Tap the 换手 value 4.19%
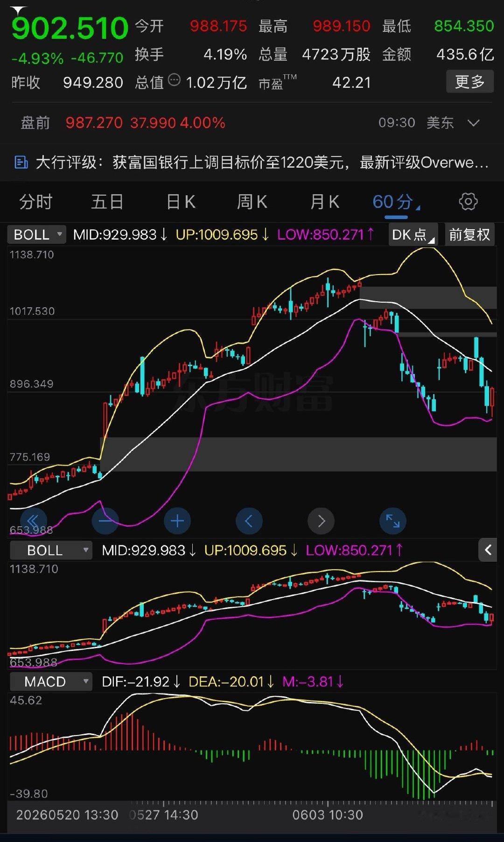This screenshot has height=842, width=504. (x=225, y=54)
